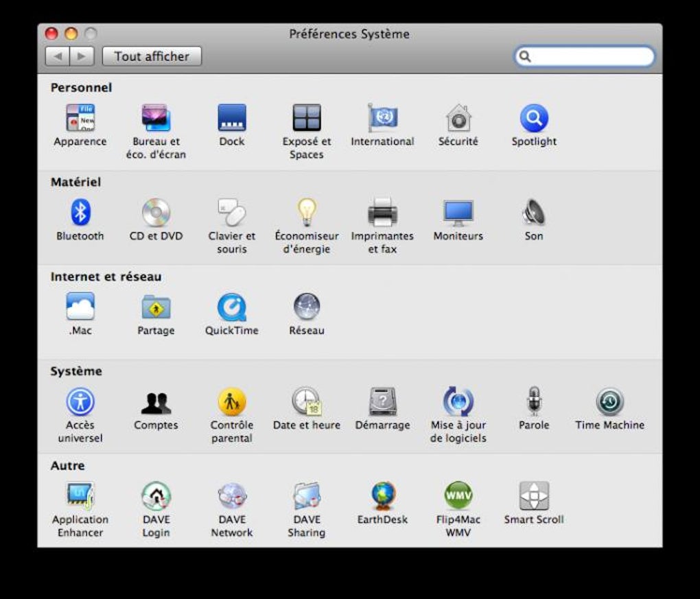Open Imprimantes et fax settings
700x599 pixels.
click(x=382, y=215)
